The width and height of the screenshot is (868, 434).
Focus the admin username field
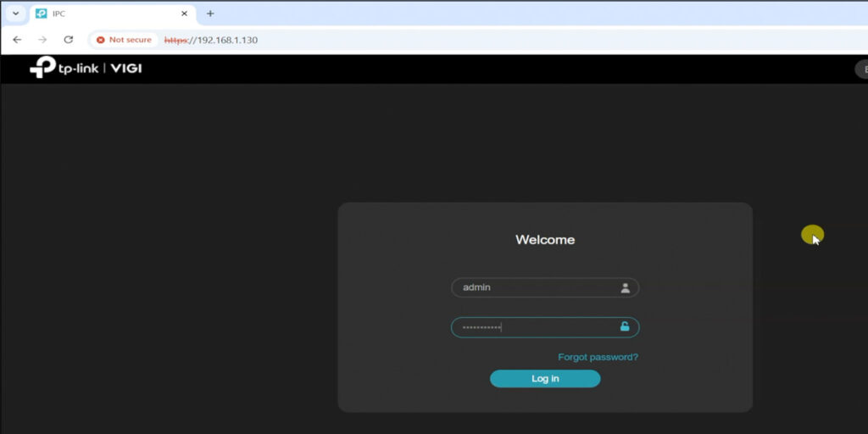(x=534, y=287)
